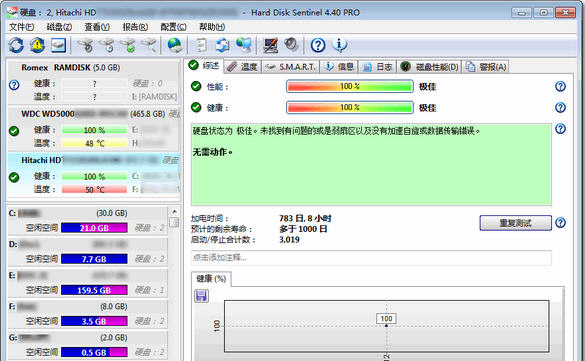Click the blue circular-arrows refresh icon

pos(16,45)
